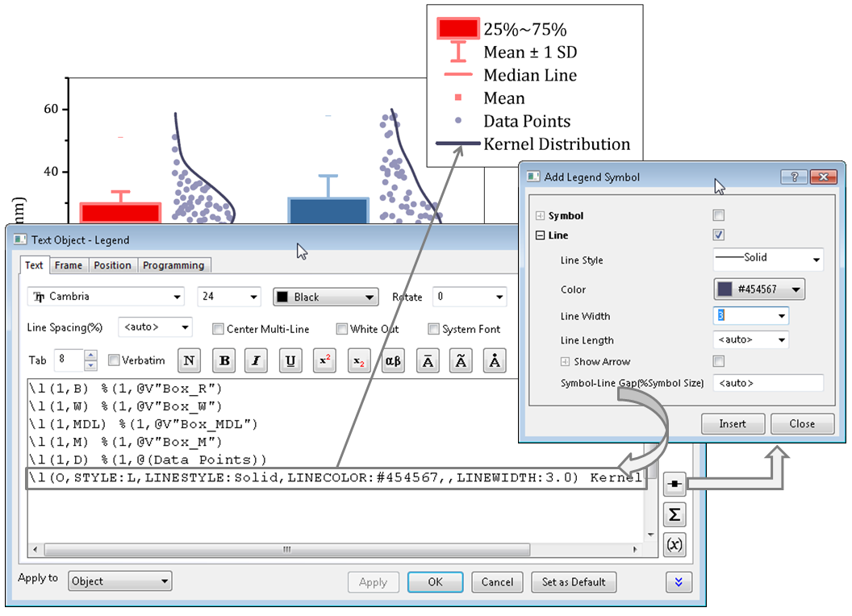This screenshot has height=616, width=852.
Task: Open the Cambria font dropdown
Action: point(106,297)
